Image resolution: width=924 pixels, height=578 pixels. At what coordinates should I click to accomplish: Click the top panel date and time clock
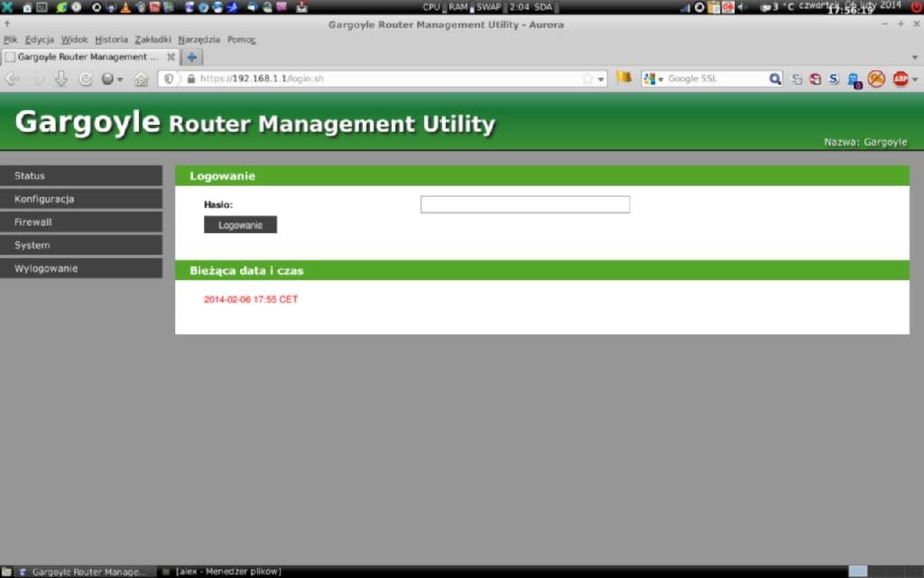point(850,7)
